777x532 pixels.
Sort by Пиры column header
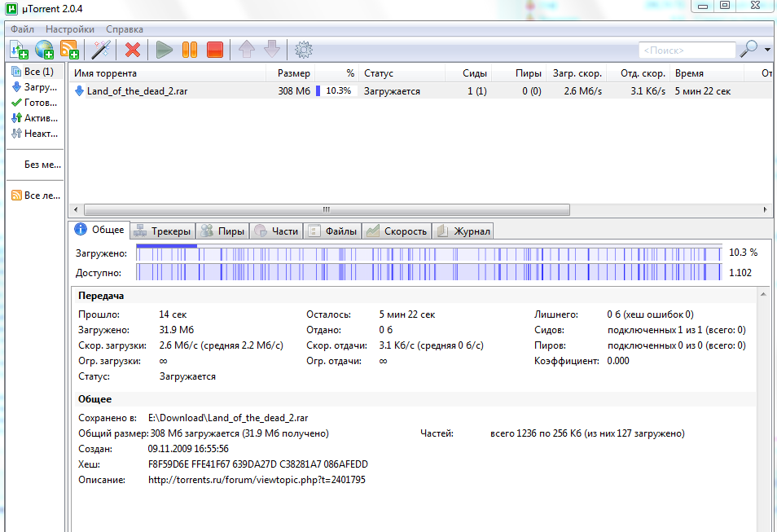[520, 73]
